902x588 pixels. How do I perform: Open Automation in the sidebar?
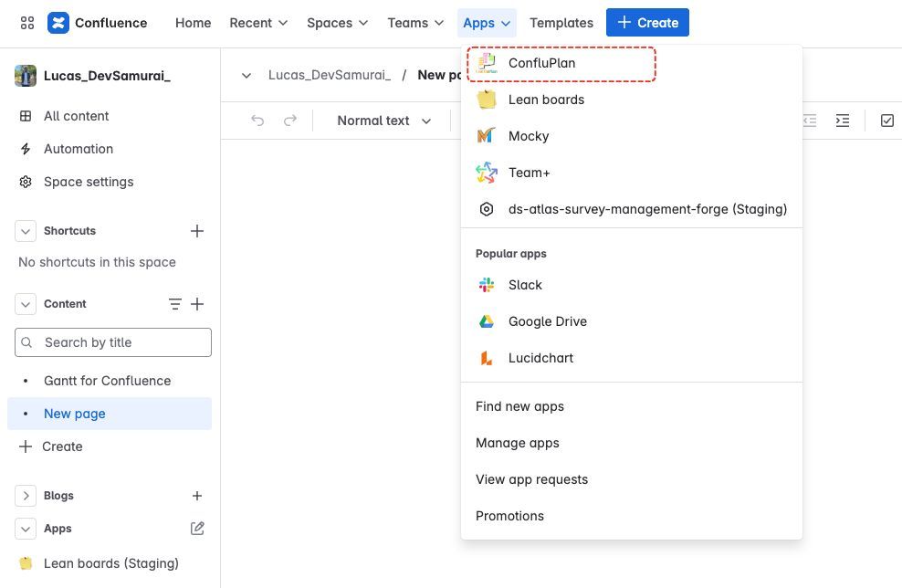pyautogui.click(x=110, y=149)
